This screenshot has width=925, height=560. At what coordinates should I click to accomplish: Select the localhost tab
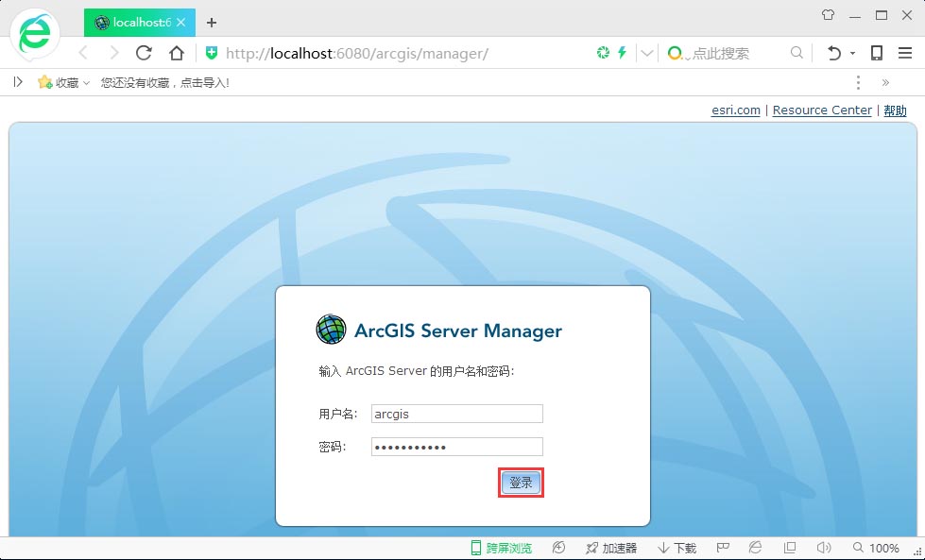pyautogui.click(x=140, y=23)
